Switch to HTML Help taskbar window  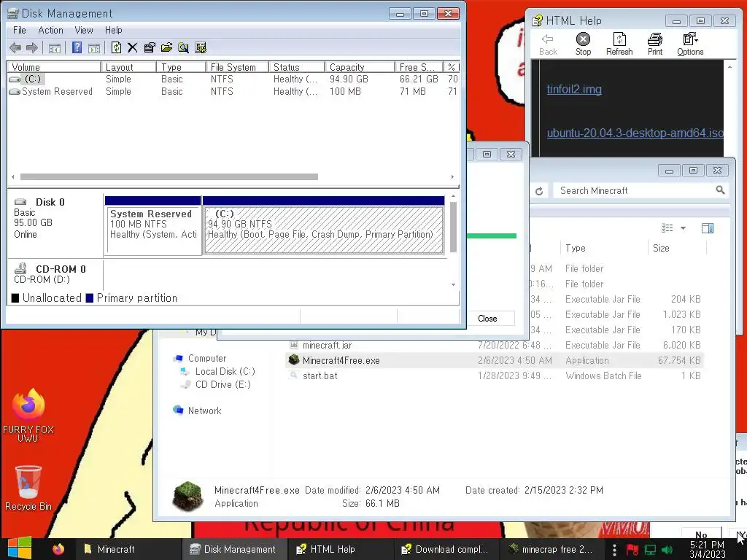click(x=341, y=549)
